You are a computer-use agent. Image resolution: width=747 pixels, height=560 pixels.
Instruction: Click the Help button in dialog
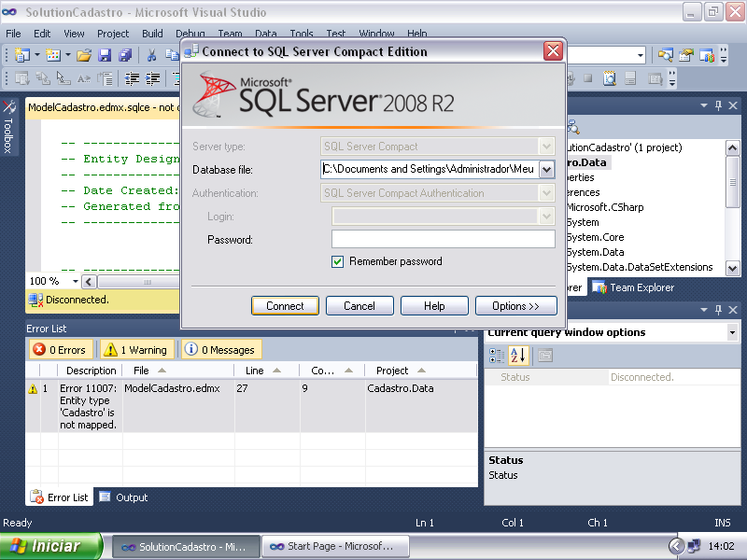pos(434,306)
